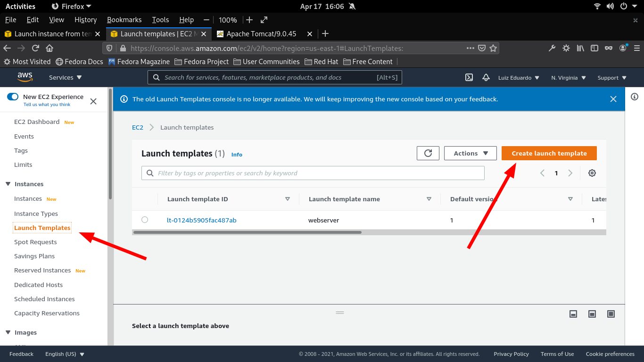Open table preferences gear icon
Image resolution: width=644 pixels, height=362 pixels.
(592, 173)
